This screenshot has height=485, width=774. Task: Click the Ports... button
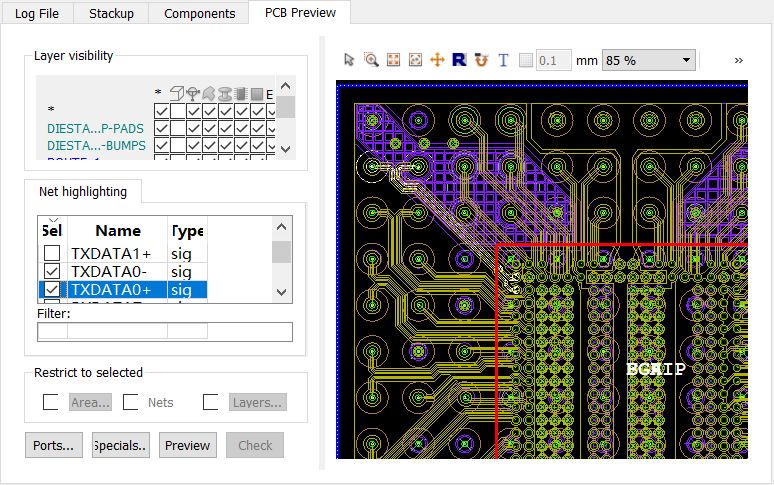[x=54, y=445]
